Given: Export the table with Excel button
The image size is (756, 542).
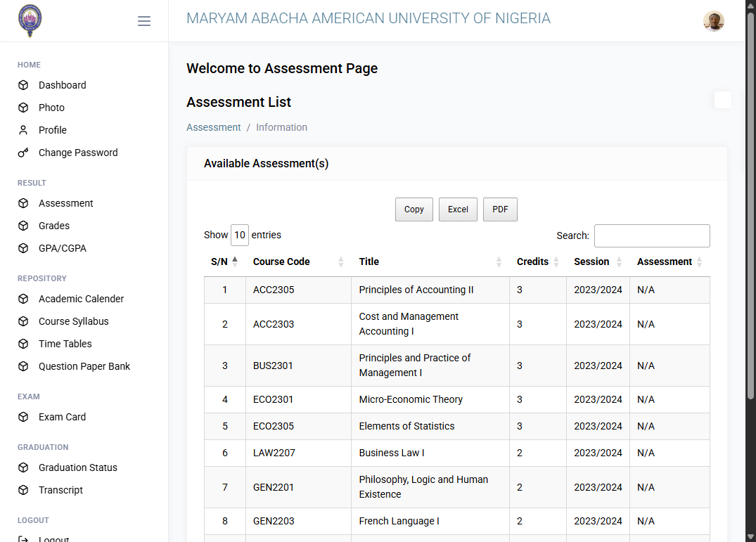Looking at the screenshot, I should pos(458,209).
